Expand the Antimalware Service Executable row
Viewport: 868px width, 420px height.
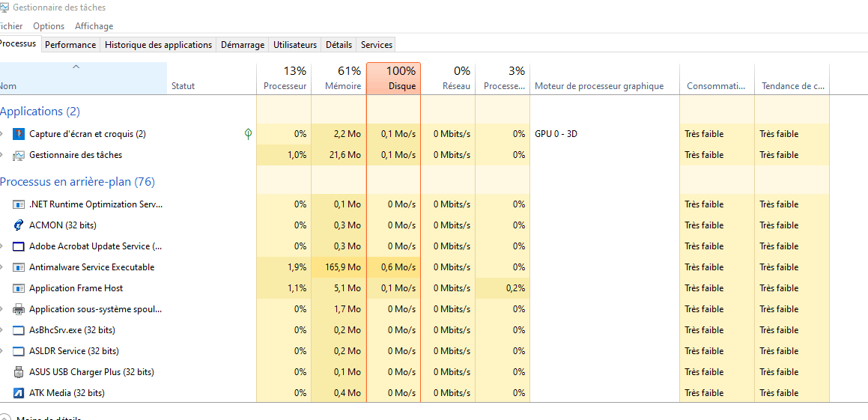(2, 267)
